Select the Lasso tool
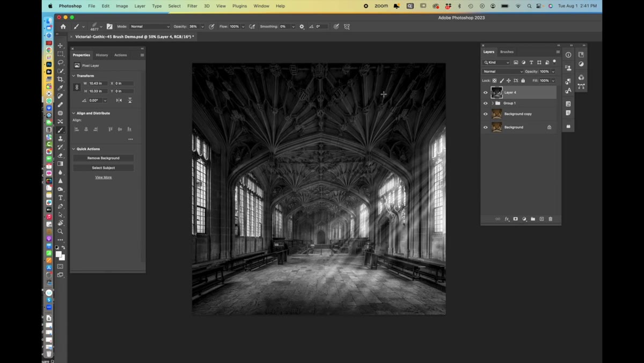The image size is (644, 363). [61, 62]
